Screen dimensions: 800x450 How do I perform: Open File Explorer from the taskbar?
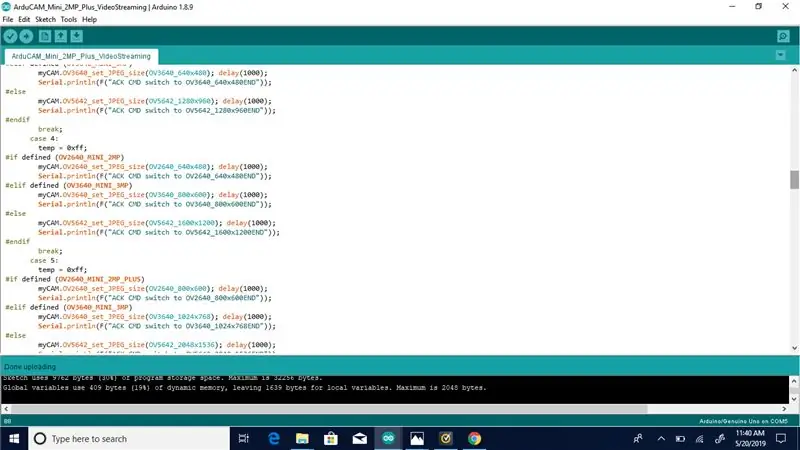(x=303, y=439)
